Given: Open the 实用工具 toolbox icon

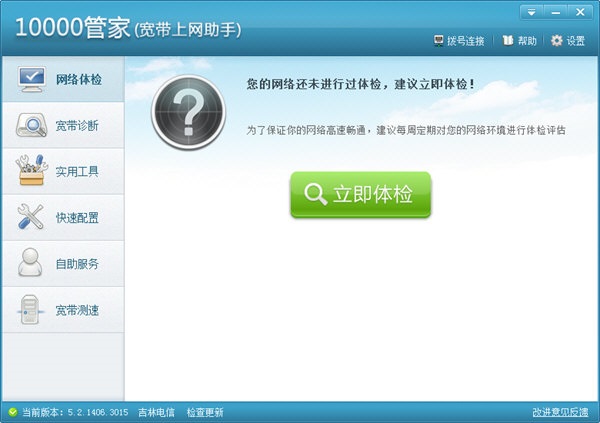Looking at the screenshot, I should (31, 170).
